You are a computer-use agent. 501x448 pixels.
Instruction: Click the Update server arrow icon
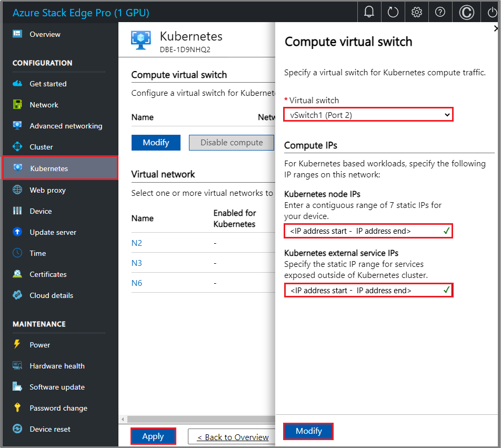17,232
